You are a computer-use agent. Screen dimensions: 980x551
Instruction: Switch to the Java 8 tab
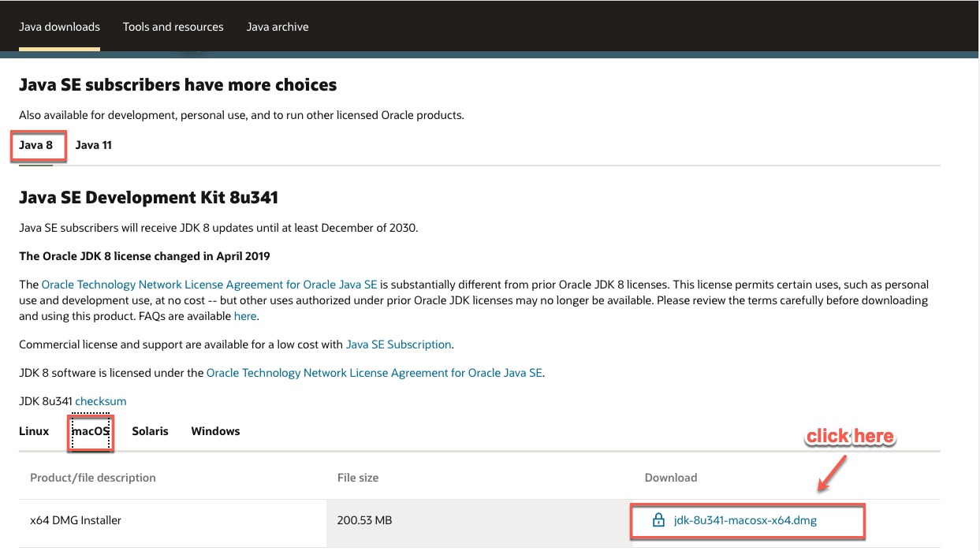(x=37, y=145)
